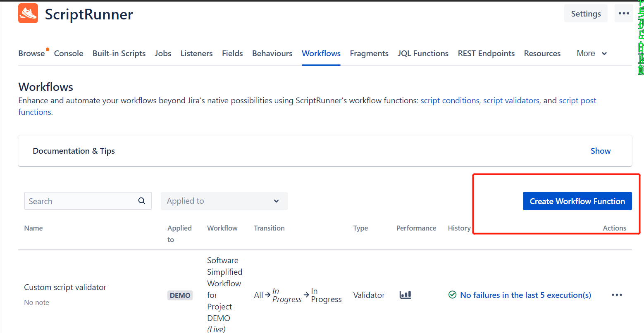
Task: Select the Workflows tab
Action: 321,53
